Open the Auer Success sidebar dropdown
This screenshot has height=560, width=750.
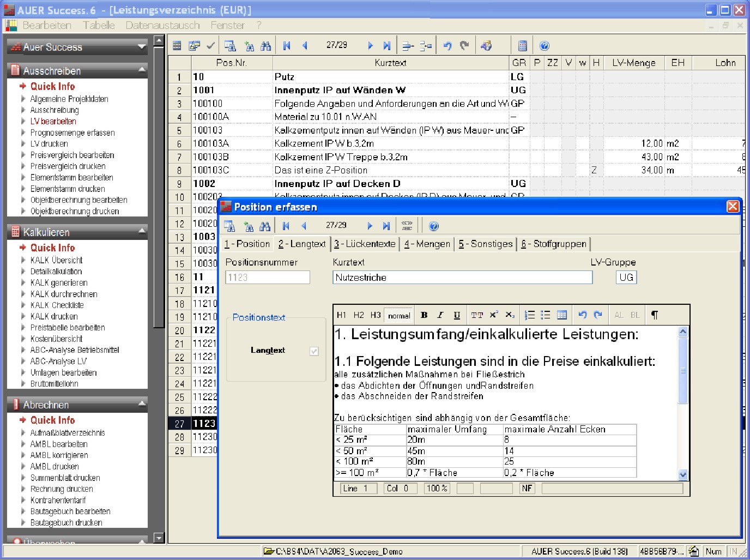click(142, 47)
